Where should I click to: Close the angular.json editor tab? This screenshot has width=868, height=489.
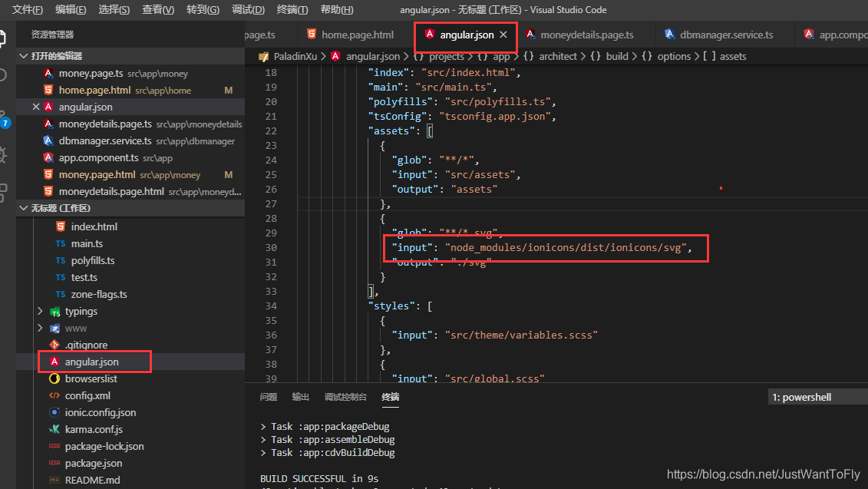click(503, 35)
